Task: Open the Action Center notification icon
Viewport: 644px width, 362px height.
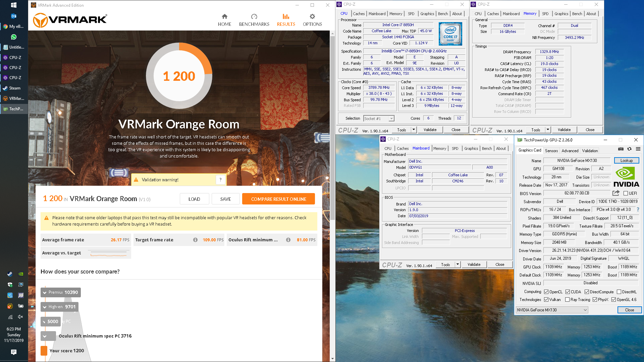Action: (14, 352)
